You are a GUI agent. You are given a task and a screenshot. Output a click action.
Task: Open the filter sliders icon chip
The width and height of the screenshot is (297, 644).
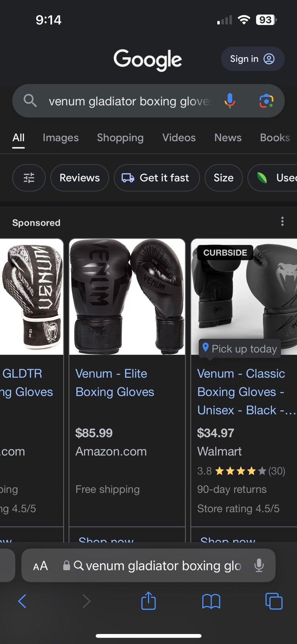point(29,178)
